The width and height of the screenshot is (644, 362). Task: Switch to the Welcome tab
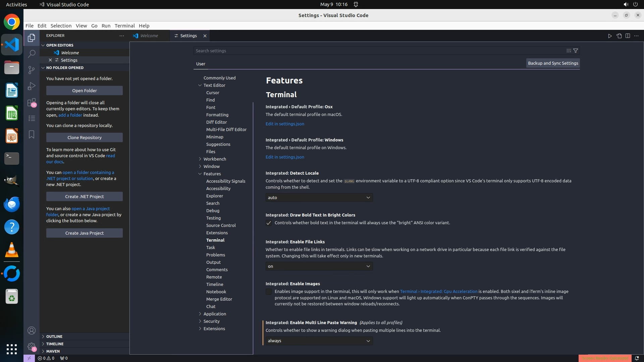pyautogui.click(x=149, y=36)
